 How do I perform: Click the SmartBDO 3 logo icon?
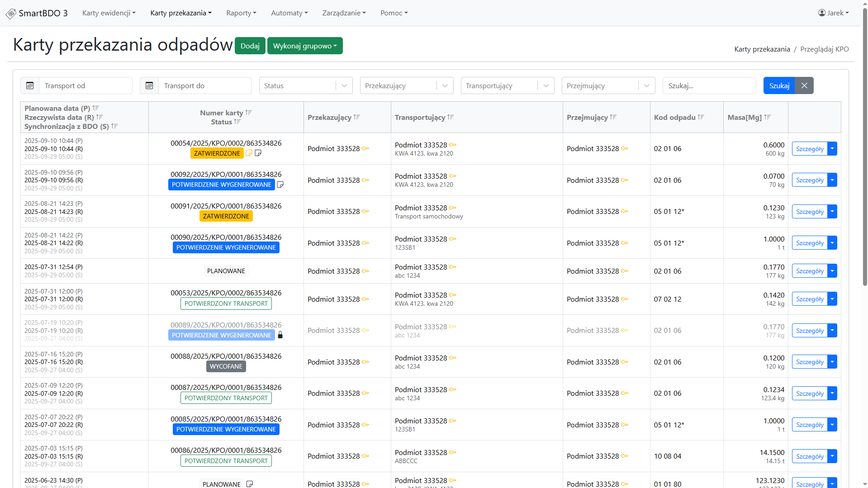(11, 14)
